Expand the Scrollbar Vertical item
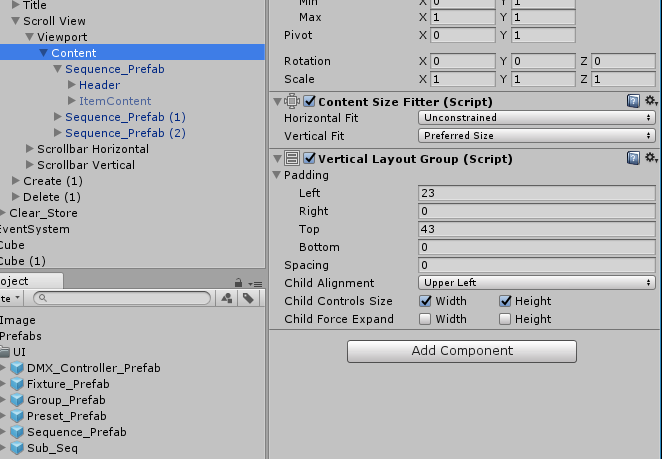Viewport: 662px width, 459px height. tap(30, 165)
